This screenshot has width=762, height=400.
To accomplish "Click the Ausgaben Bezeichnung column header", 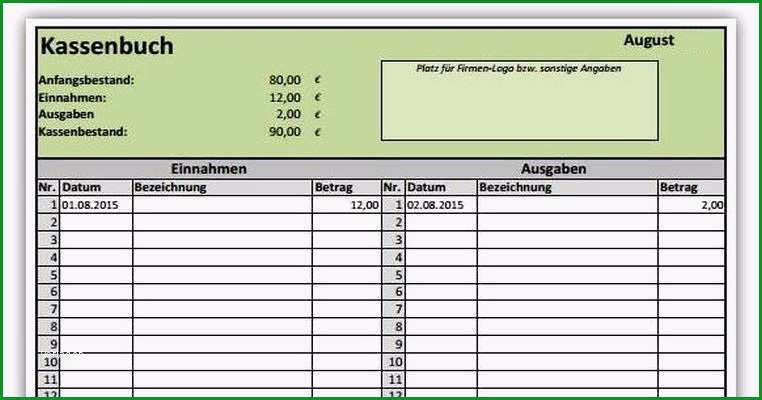I will 568,188.
